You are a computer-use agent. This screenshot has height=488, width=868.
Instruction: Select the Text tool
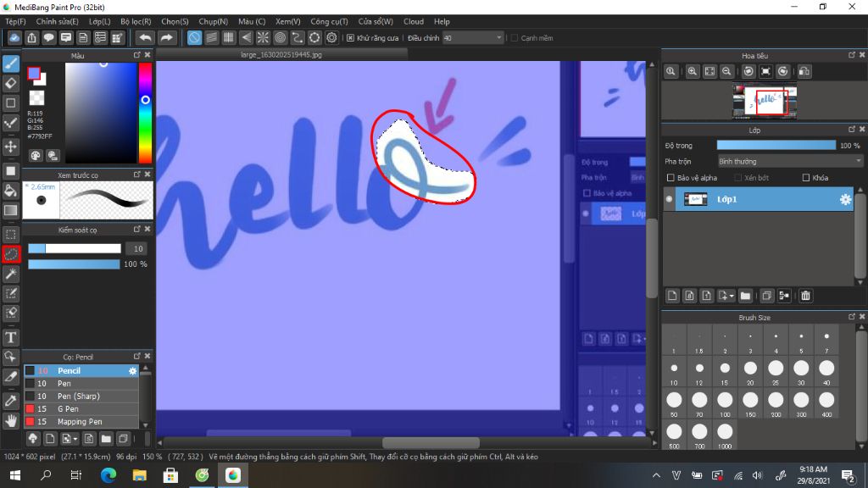tap(10, 337)
